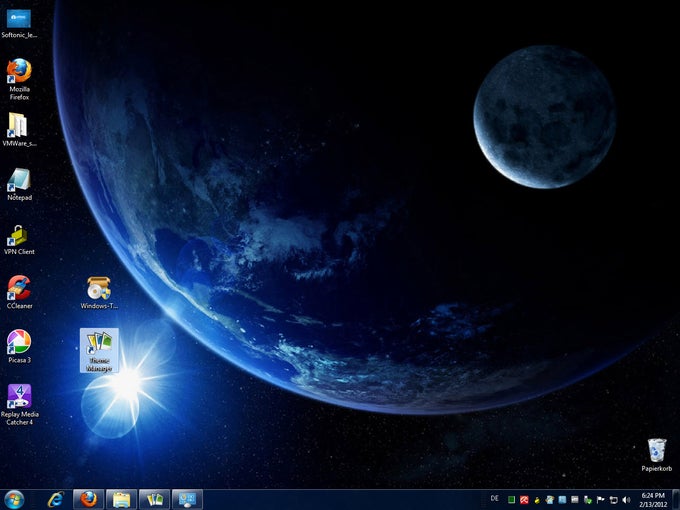Select the Replay Media Catcher 4 shortcut

click(19, 404)
